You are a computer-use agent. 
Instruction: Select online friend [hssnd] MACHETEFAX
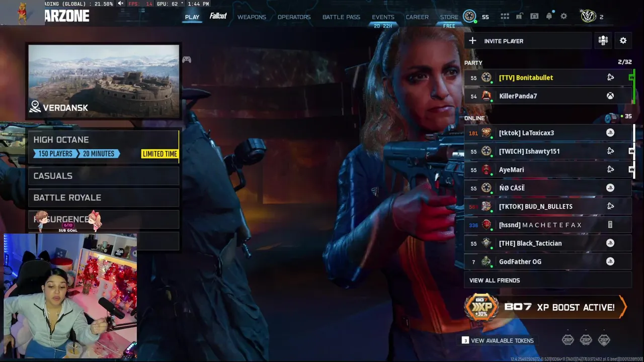pyautogui.click(x=547, y=225)
